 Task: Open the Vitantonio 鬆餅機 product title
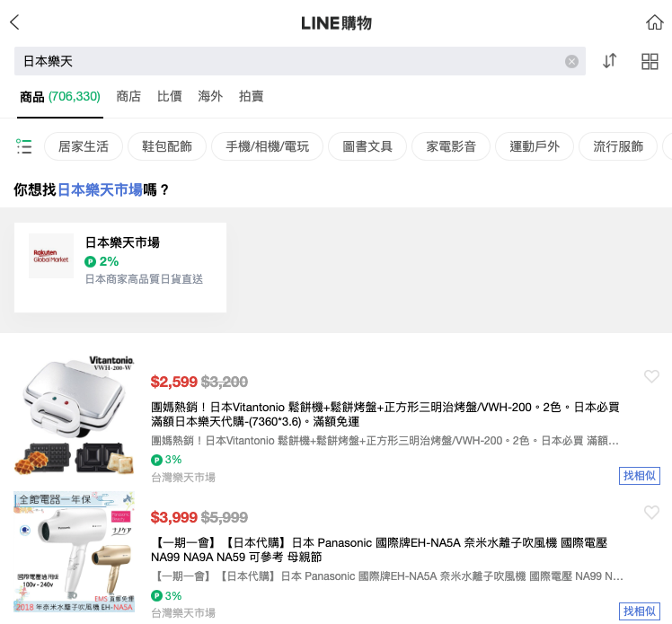[x=385, y=414]
